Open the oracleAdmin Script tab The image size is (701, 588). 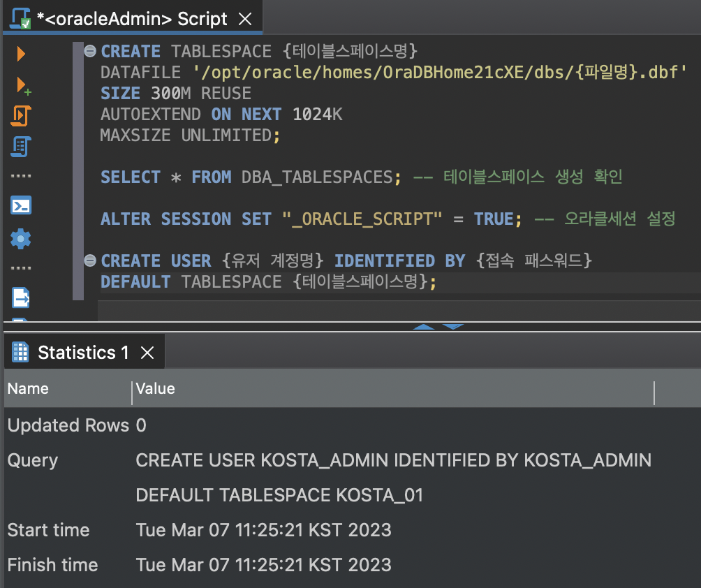(132, 19)
